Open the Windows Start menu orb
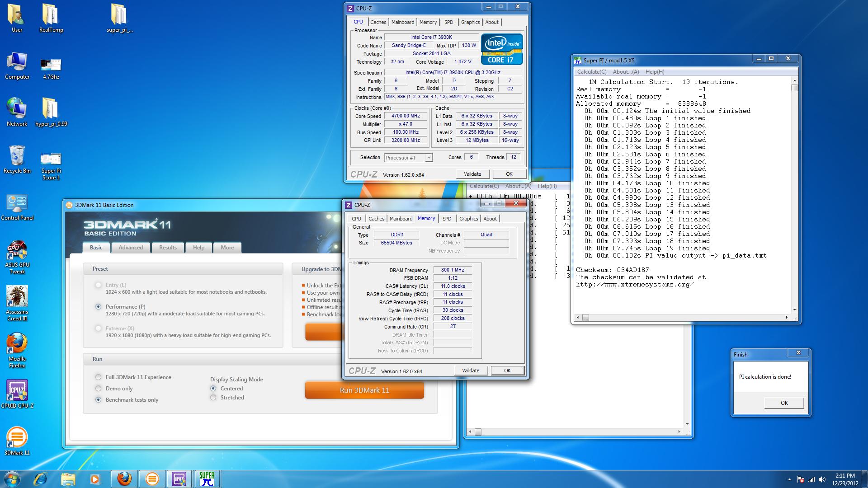 click(x=12, y=479)
